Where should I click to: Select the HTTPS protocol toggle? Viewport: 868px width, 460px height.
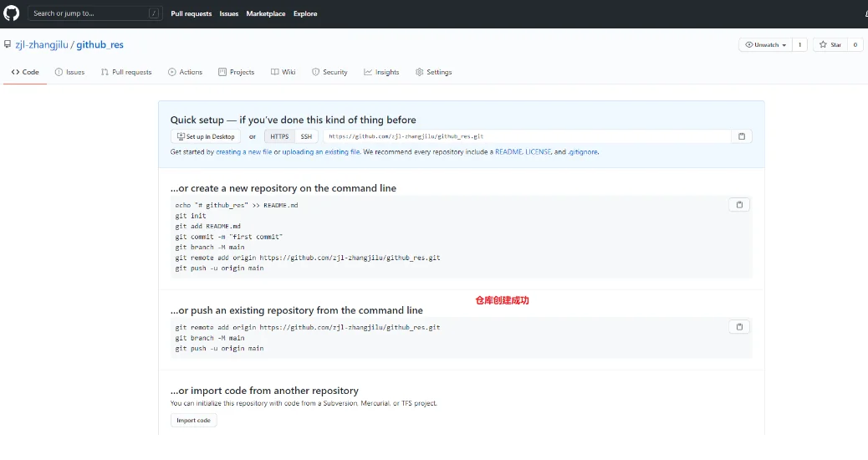point(279,136)
